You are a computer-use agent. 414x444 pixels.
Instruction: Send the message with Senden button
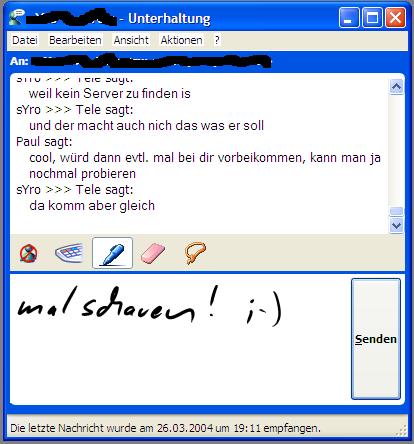point(376,339)
